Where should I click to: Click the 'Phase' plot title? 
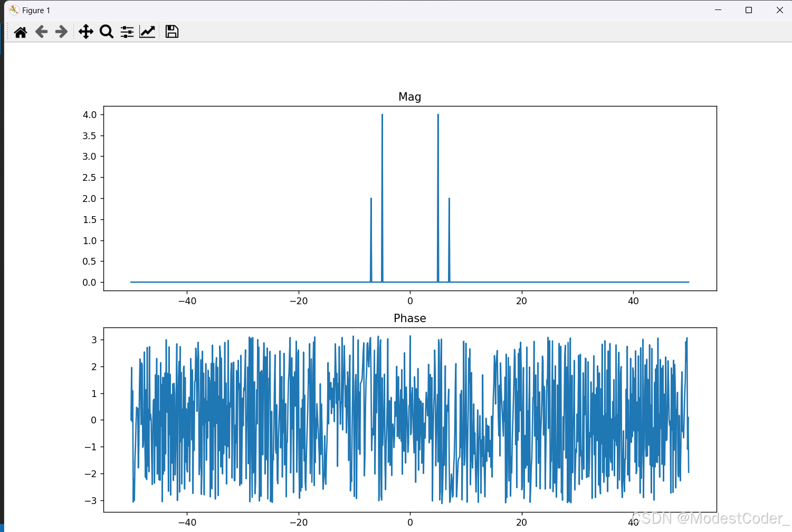(x=410, y=318)
